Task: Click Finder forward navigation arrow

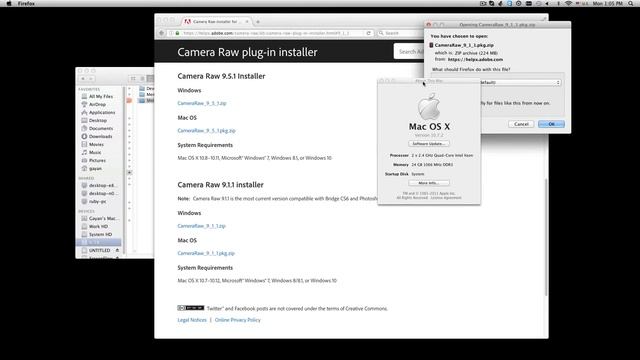Action: coord(91,78)
